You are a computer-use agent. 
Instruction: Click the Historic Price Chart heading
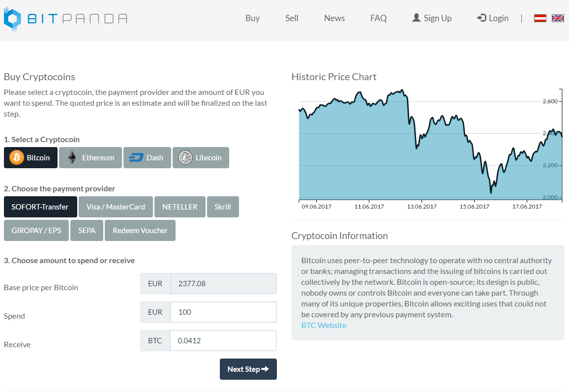click(x=334, y=77)
